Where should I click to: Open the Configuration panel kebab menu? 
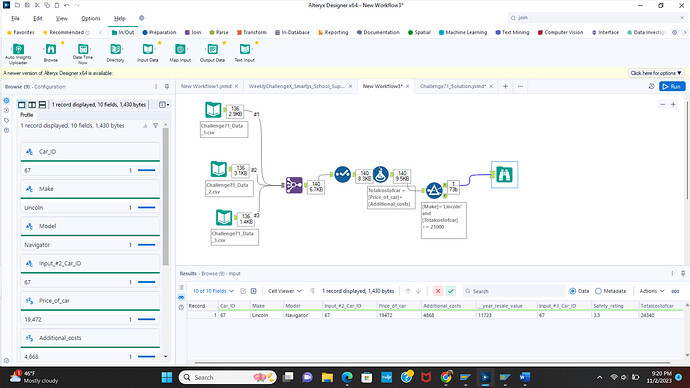coord(156,87)
